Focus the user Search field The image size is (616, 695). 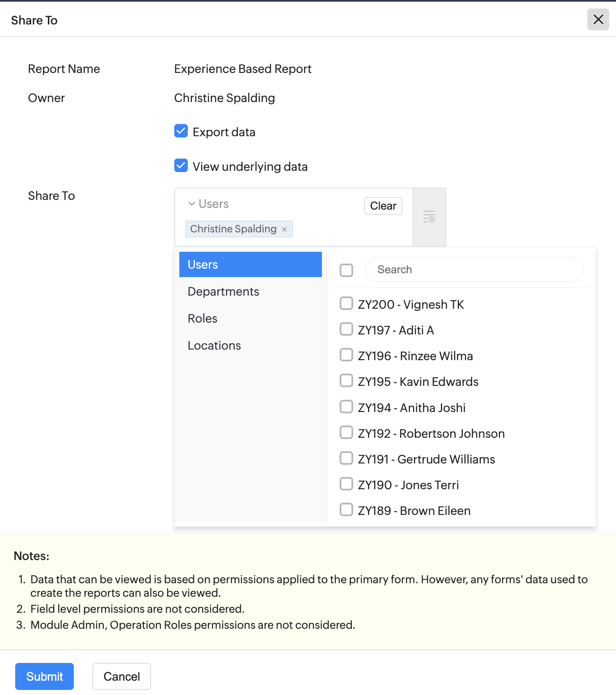474,269
